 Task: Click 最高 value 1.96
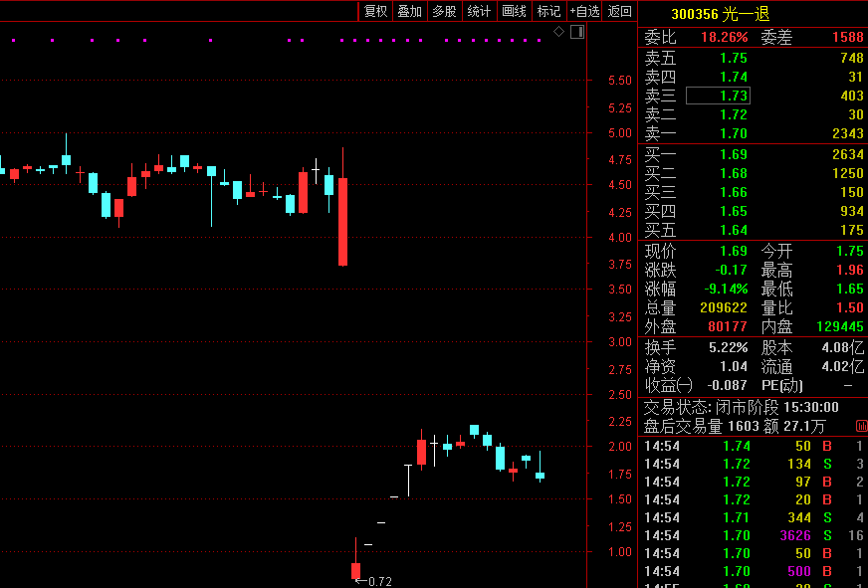click(x=850, y=270)
